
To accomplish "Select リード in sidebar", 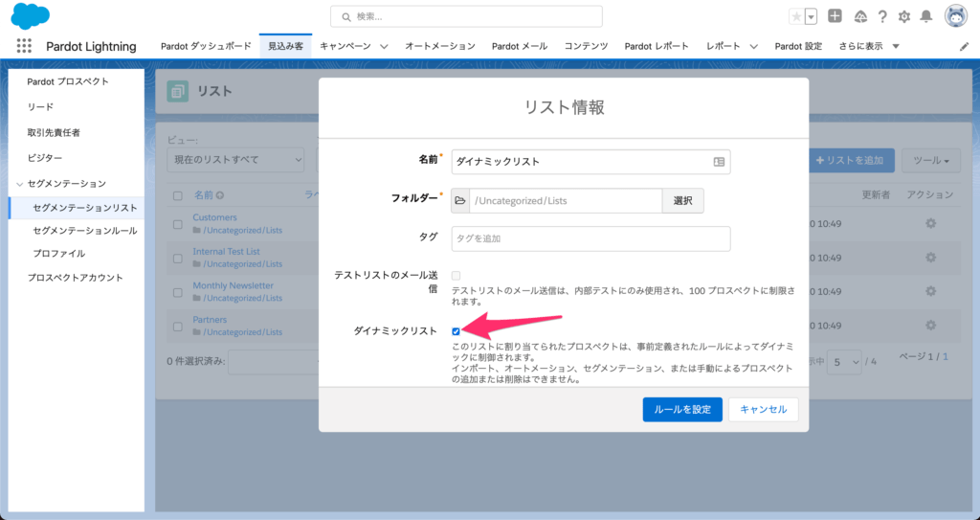I will [40, 107].
